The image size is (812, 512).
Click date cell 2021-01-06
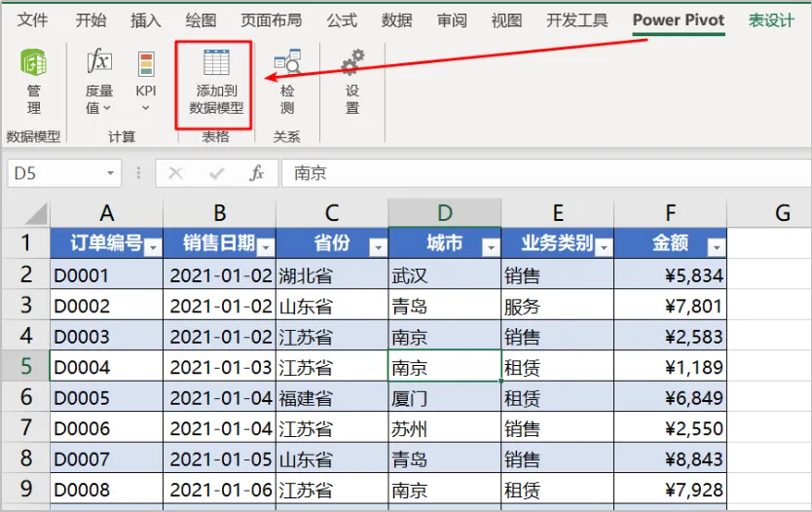point(220,489)
